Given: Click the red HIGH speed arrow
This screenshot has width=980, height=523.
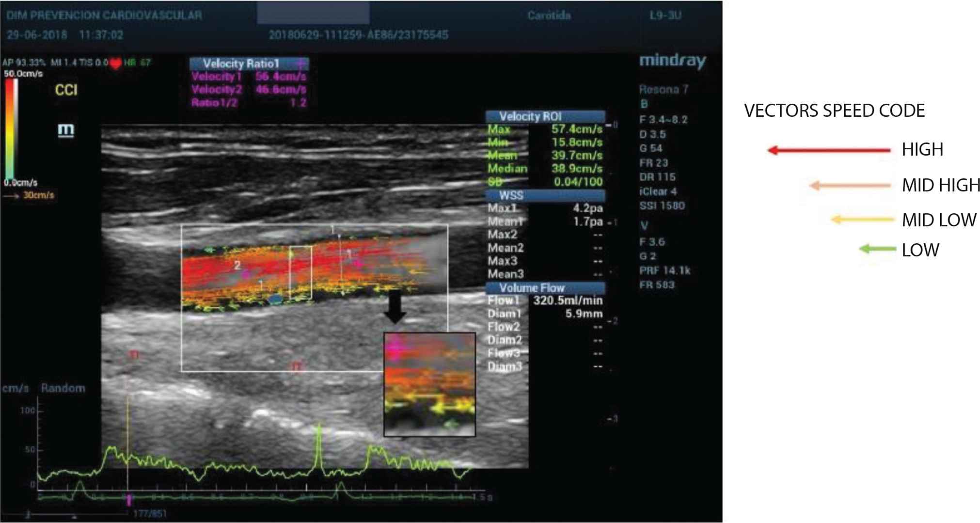Looking at the screenshot, I should [x=829, y=150].
